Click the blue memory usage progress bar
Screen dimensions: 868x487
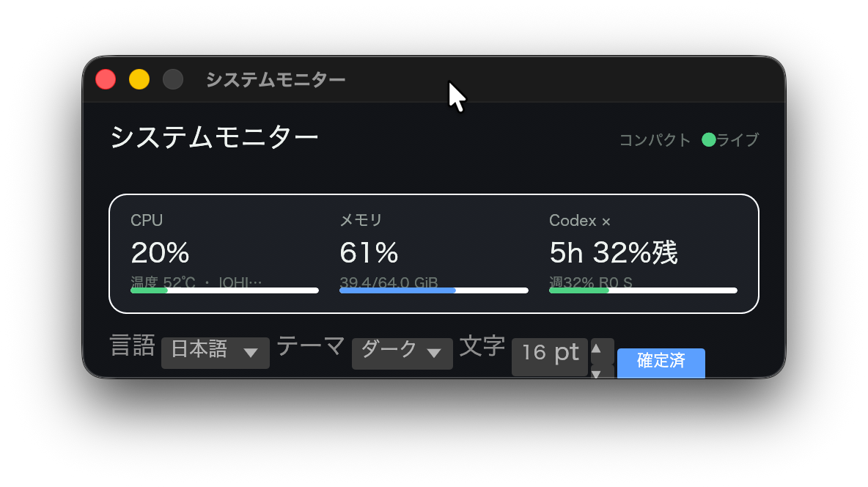[x=434, y=290]
